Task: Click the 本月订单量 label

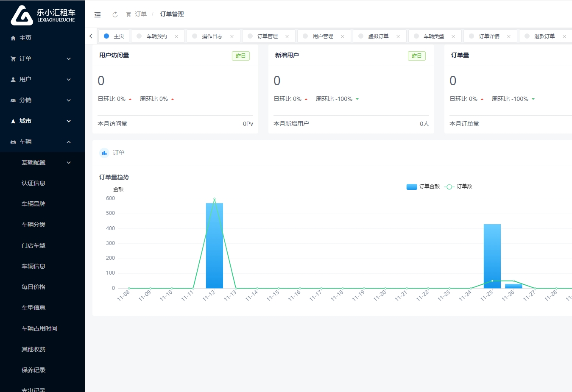Action: tap(464, 124)
